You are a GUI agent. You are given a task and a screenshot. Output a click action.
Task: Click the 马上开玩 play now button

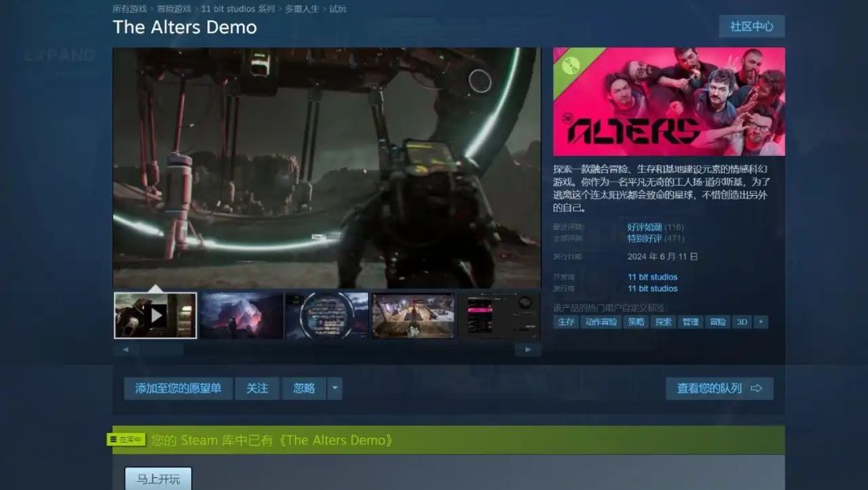(158, 479)
